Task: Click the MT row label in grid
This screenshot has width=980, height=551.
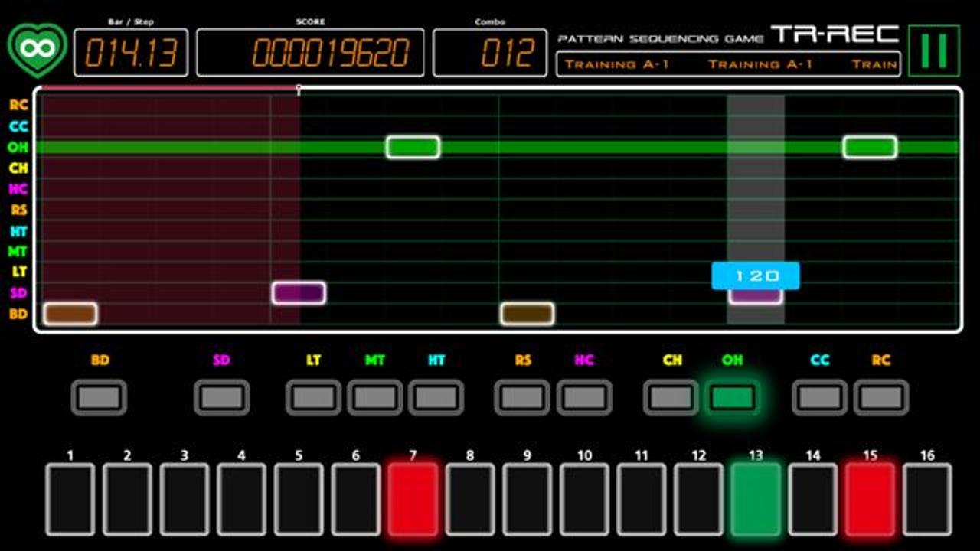Action: pyautogui.click(x=18, y=251)
